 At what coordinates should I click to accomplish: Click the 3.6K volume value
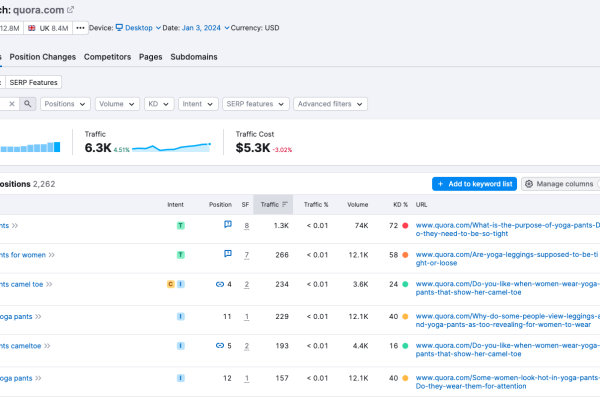(x=360, y=284)
